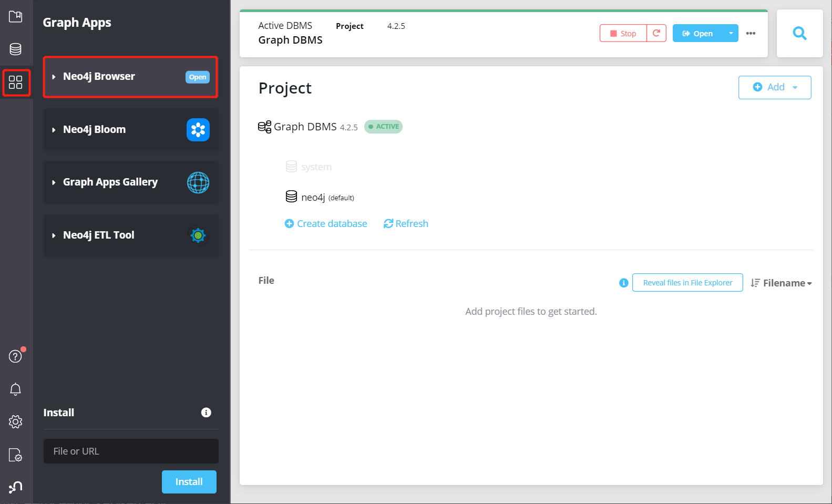
Task: Click the 4.2.5 version in header
Action: 396,26
